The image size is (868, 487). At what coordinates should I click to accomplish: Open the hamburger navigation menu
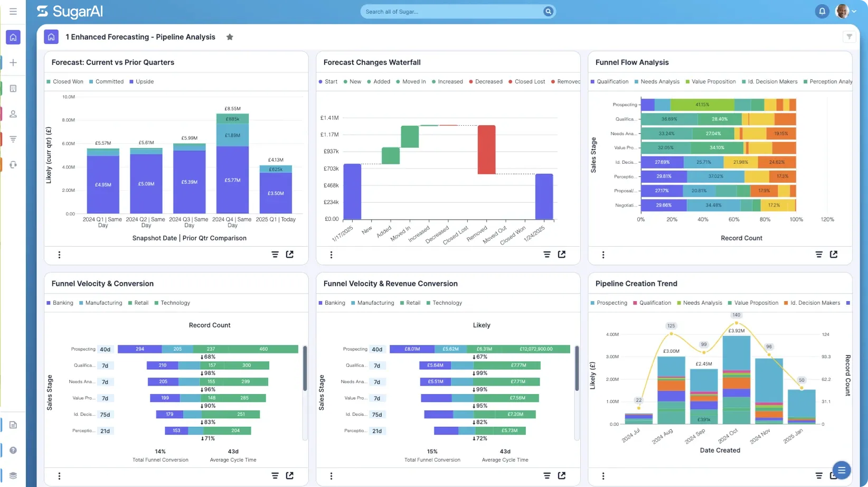click(13, 11)
